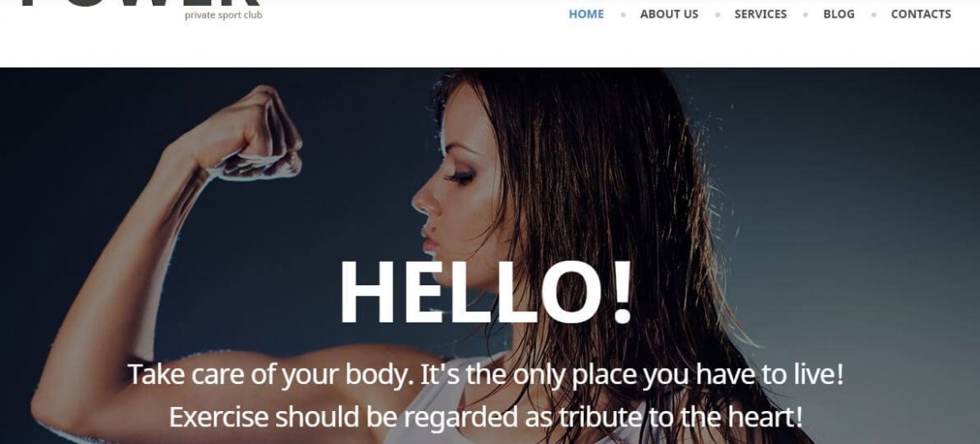Click the dot between ABOUT US and SERVICES
This screenshot has height=444, width=980.
pos(717,14)
